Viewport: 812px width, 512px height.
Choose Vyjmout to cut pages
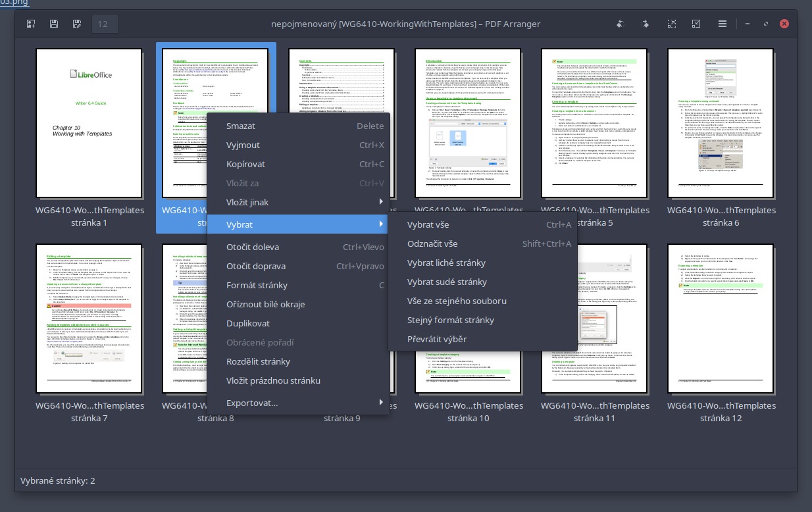299,145
